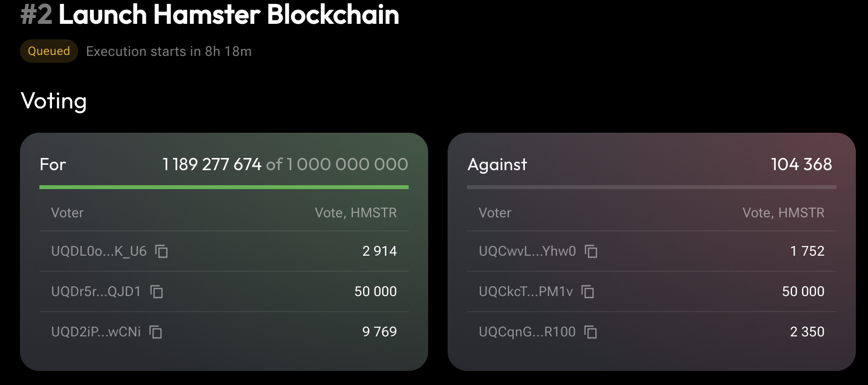Viewport: 868px width, 385px height.
Task: Click the Against total 104 368
Action: (x=801, y=164)
